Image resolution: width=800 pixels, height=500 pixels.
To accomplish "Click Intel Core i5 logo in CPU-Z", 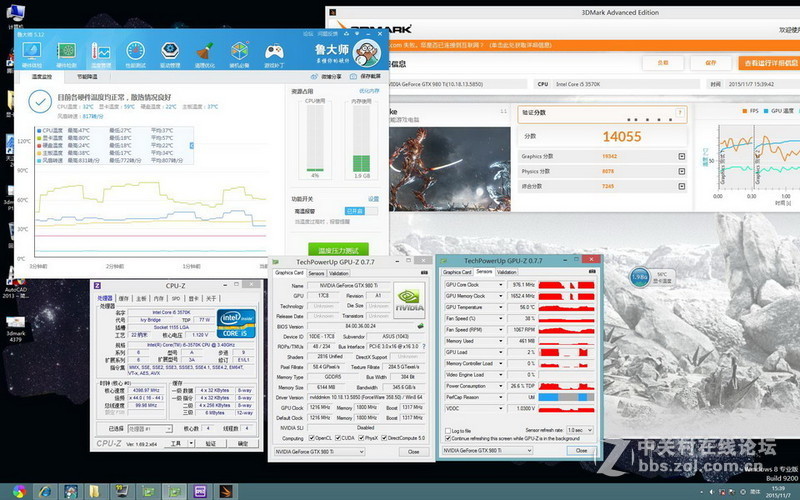I will pos(236,323).
